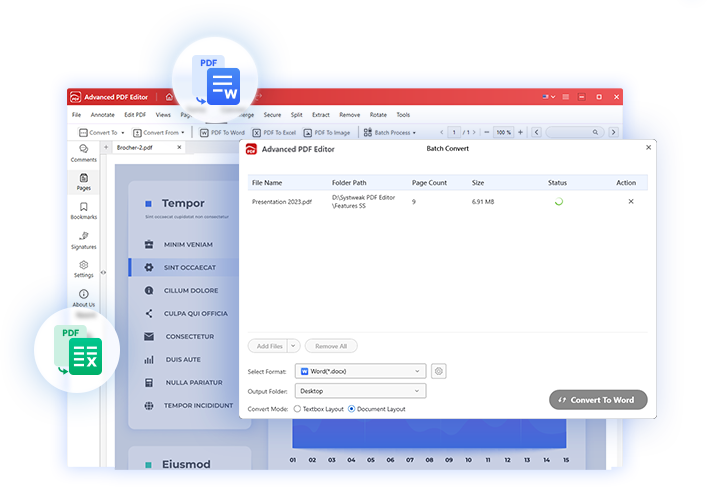Open the Pages sidebar panel
The width and height of the screenshot is (707, 487).
(83, 182)
